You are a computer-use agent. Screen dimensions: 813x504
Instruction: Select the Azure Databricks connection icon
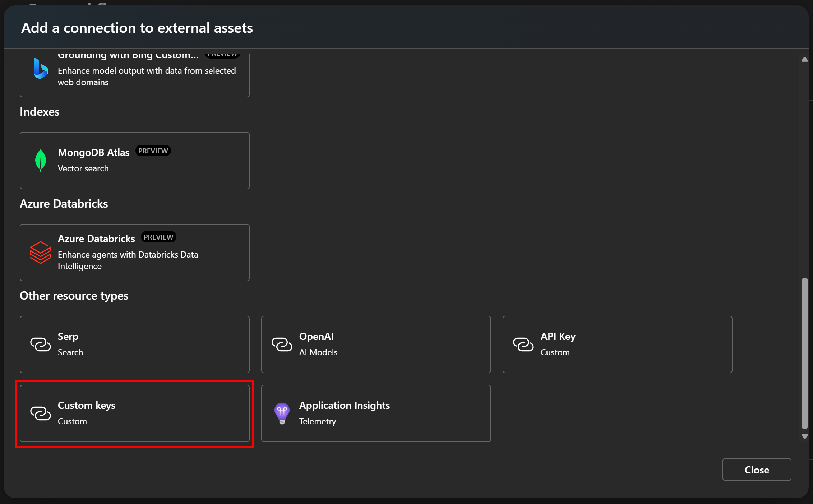coord(41,253)
